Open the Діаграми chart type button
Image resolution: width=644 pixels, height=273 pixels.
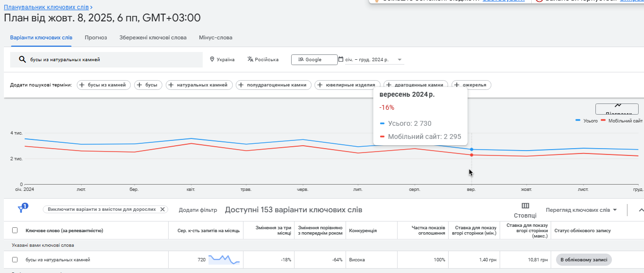tap(616, 109)
